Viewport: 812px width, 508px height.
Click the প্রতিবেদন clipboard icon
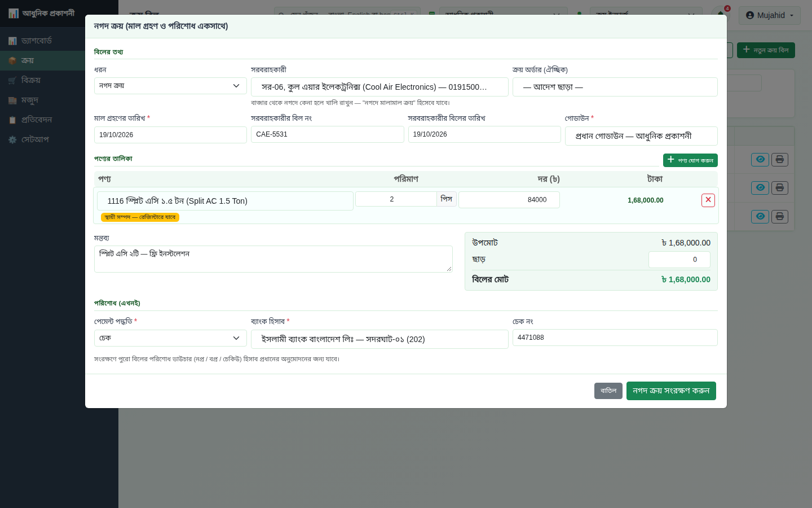[12, 120]
